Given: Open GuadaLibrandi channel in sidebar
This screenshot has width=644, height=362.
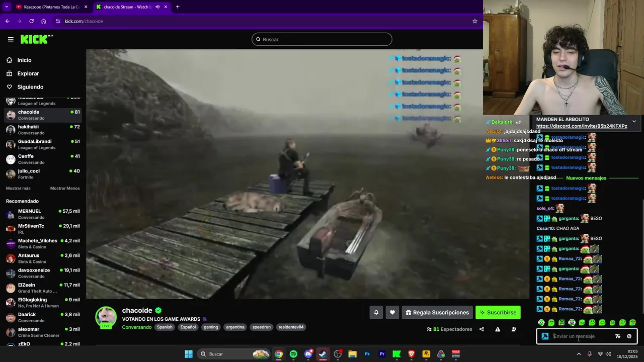Looking at the screenshot, I should point(43,144).
